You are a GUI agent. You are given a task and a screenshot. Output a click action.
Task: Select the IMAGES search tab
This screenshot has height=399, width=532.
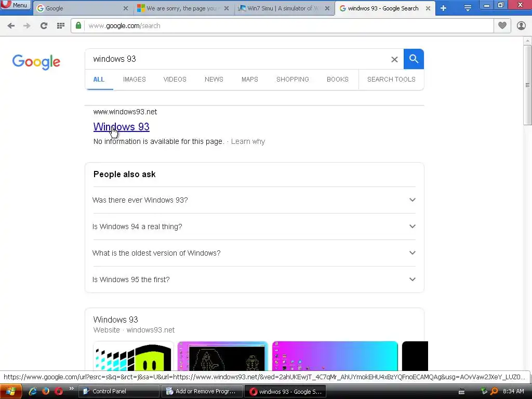tap(135, 79)
